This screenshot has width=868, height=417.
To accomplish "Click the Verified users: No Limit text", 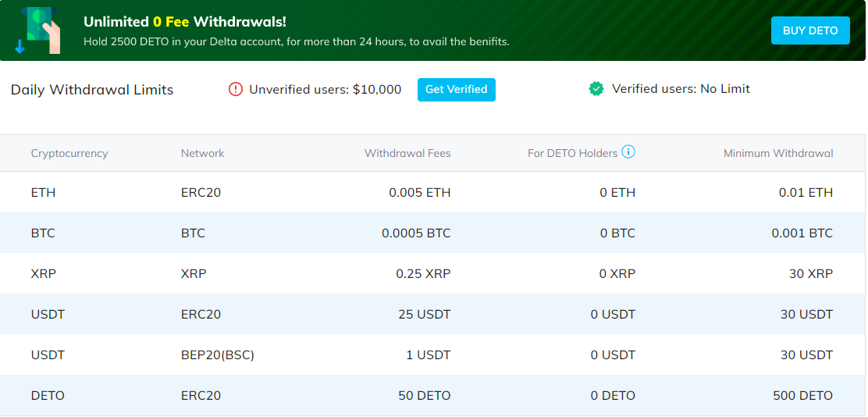I will pyautogui.click(x=681, y=88).
